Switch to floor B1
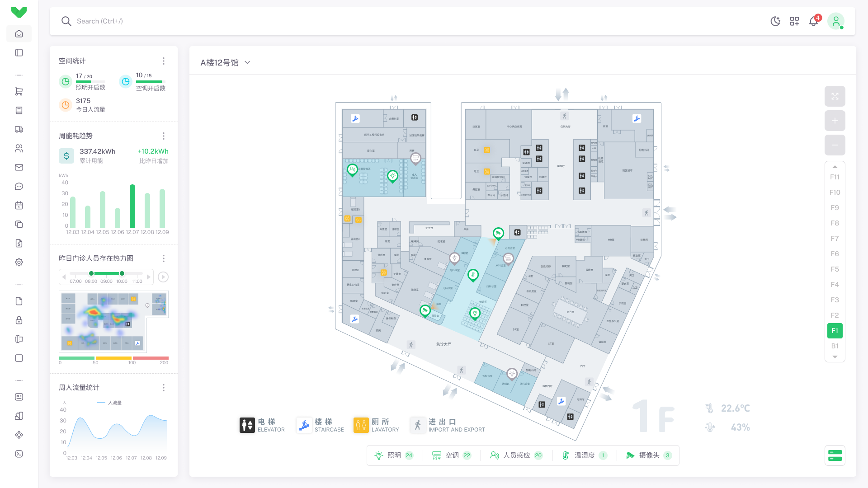The width and height of the screenshot is (868, 488). click(835, 346)
